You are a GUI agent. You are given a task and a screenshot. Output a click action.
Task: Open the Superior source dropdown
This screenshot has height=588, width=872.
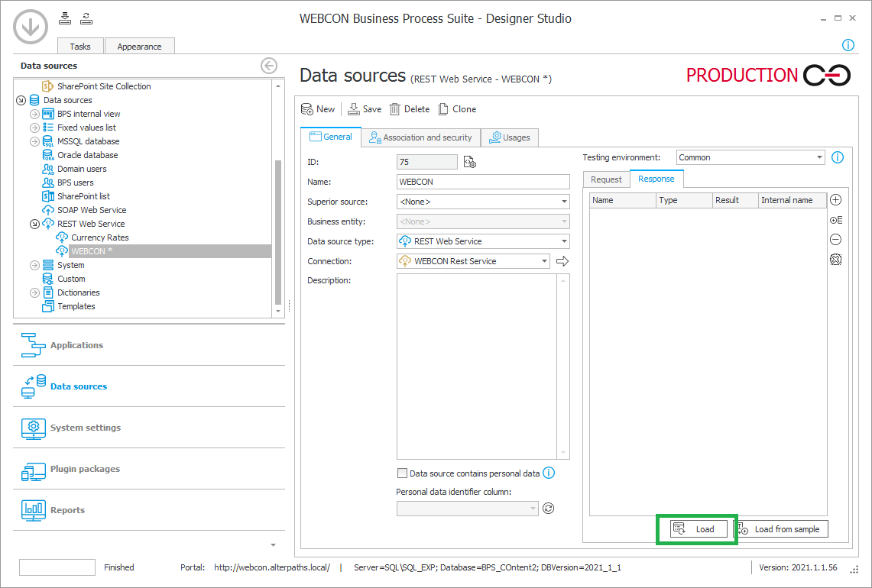tap(564, 202)
